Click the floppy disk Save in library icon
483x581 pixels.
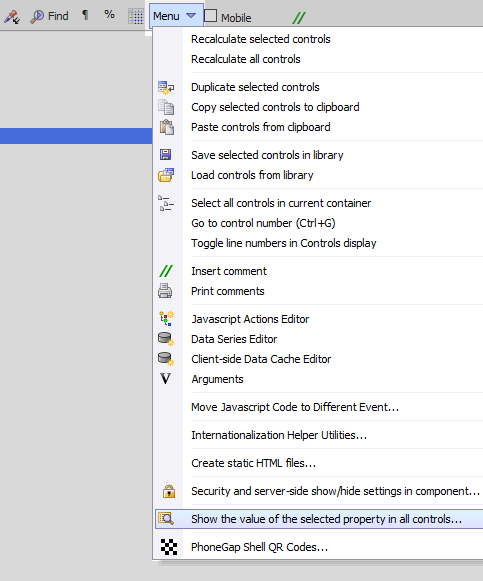[x=166, y=155]
